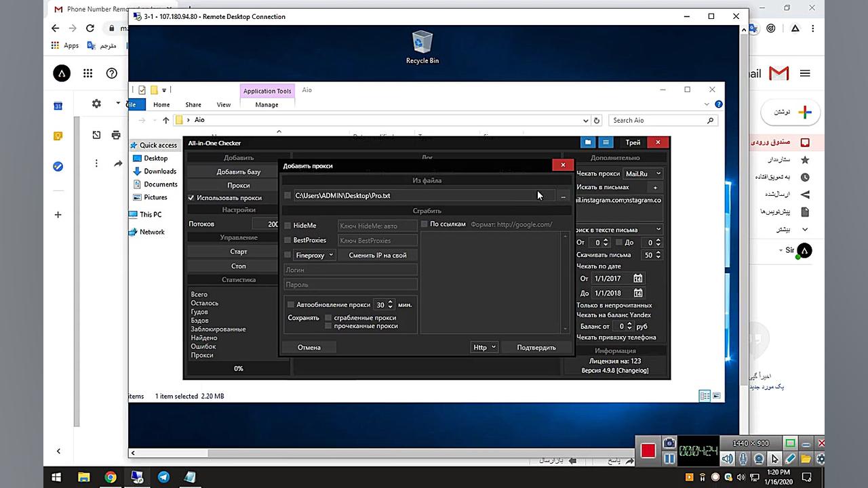Viewport: 868px width, 488px height.
Task: Open the Home tab in File Explorer
Action: (161, 104)
